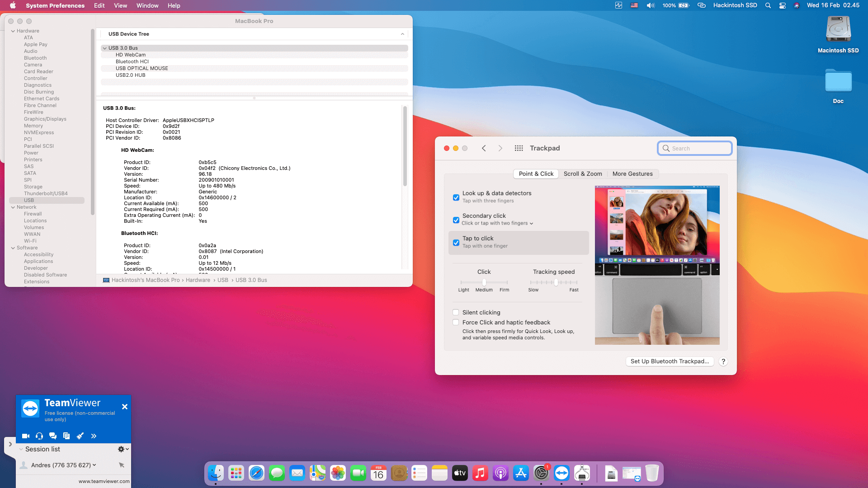Open Trackpad help question button

(x=723, y=361)
